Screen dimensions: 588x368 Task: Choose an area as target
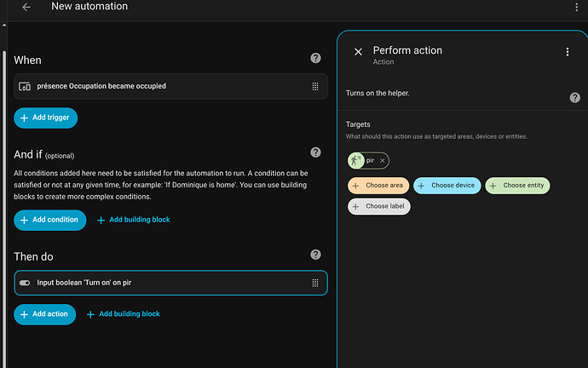[x=378, y=185]
